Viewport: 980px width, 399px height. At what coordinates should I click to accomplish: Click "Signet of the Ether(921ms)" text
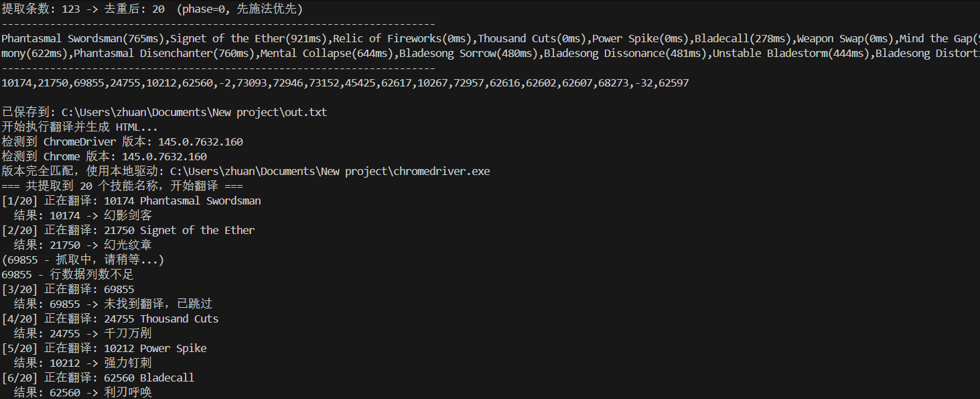[x=251, y=39]
